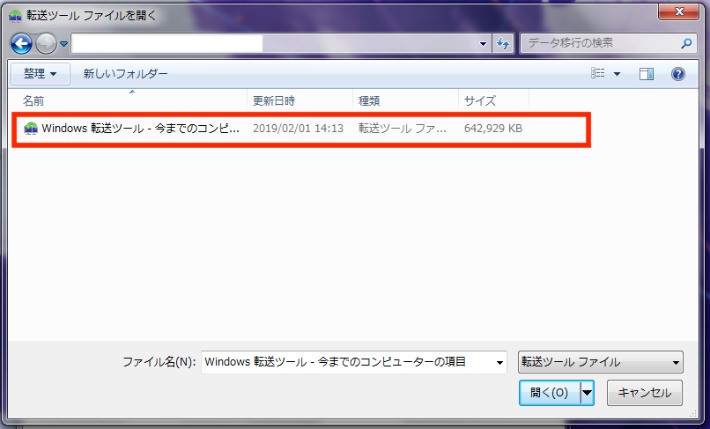Open help with the blue question icon
Screen dimensions: 710x429
point(678,74)
